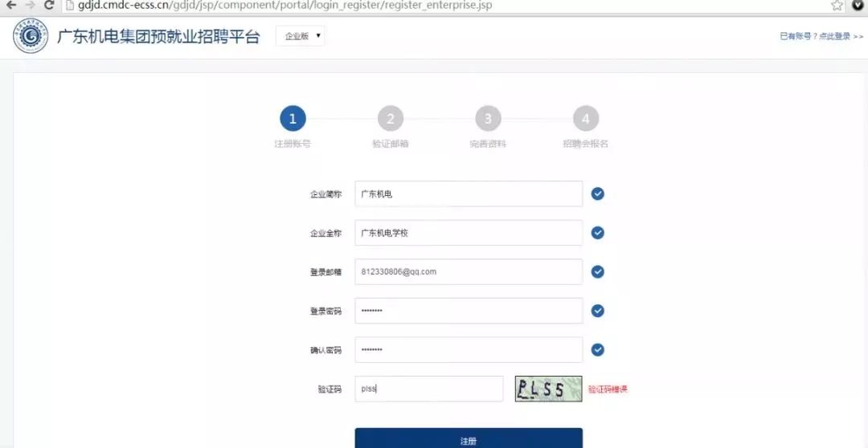Click the 注册账号 step caption
The image size is (868, 448).
point(293,144)
